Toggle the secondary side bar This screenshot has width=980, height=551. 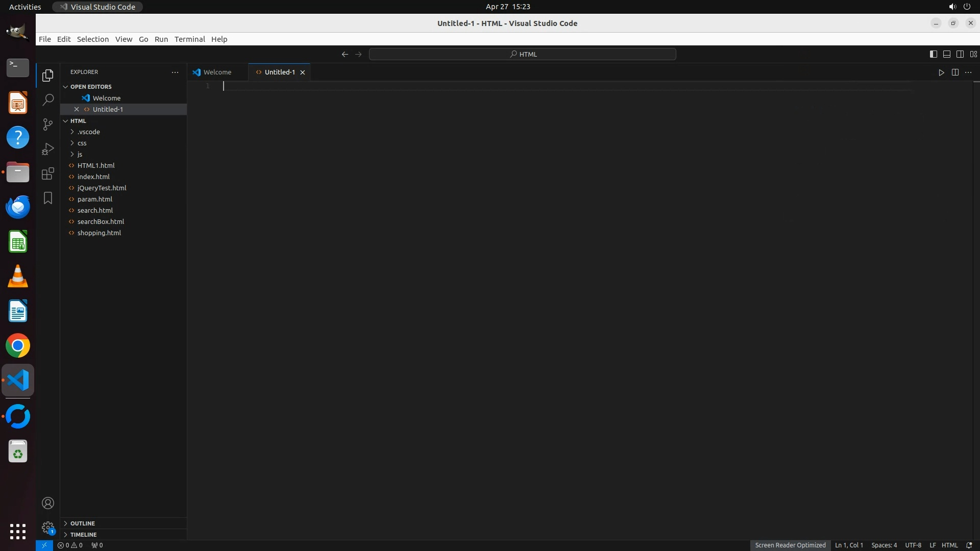[960, 54]
